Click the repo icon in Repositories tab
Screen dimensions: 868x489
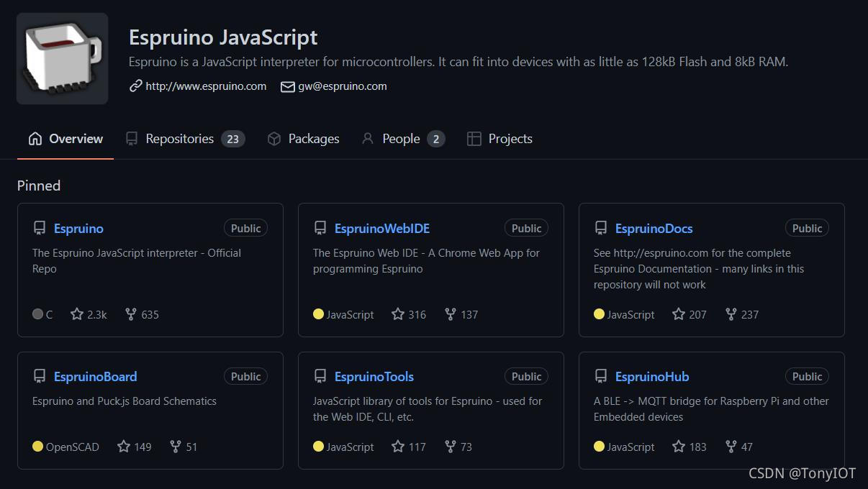pos(131,139)
